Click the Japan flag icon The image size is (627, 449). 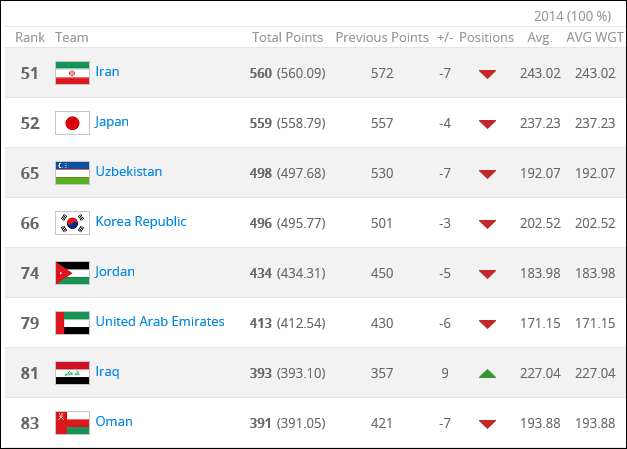72,123
